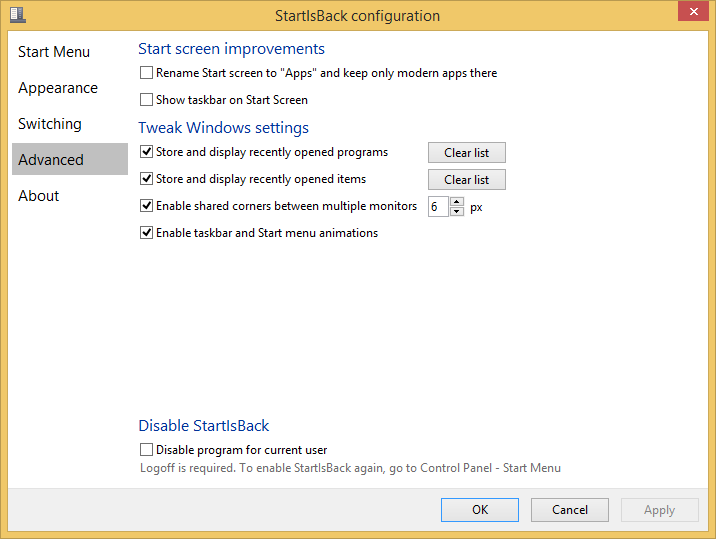Disable shared corners between multiple monitors
Viewport: 716px width, 539px height.
click(x=147, y=207)
